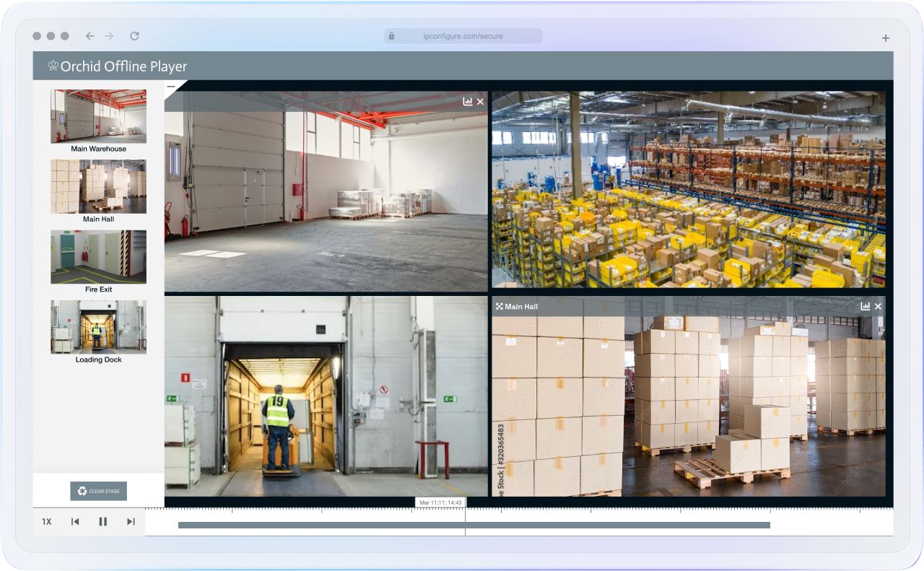Click the browser reload icon
Viewport: 924px width, 571px height.
pos(134,36)
